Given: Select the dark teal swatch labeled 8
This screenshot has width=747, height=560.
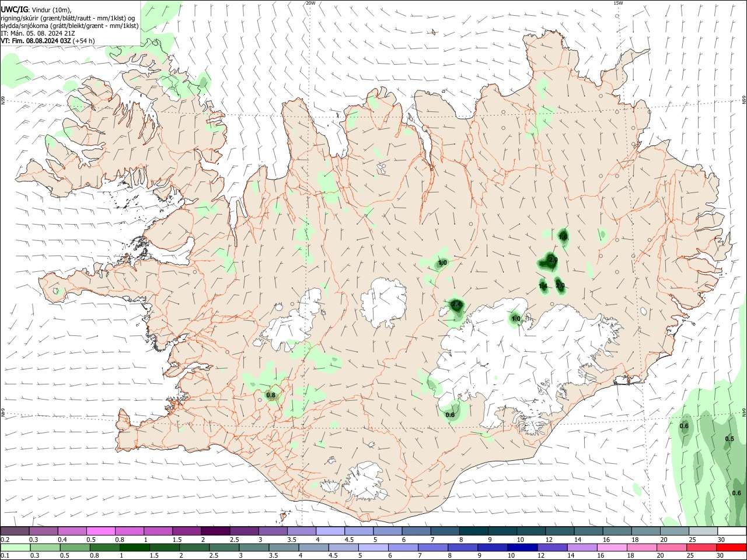Looking at the screenshot, I should click(x=473, y=531).
